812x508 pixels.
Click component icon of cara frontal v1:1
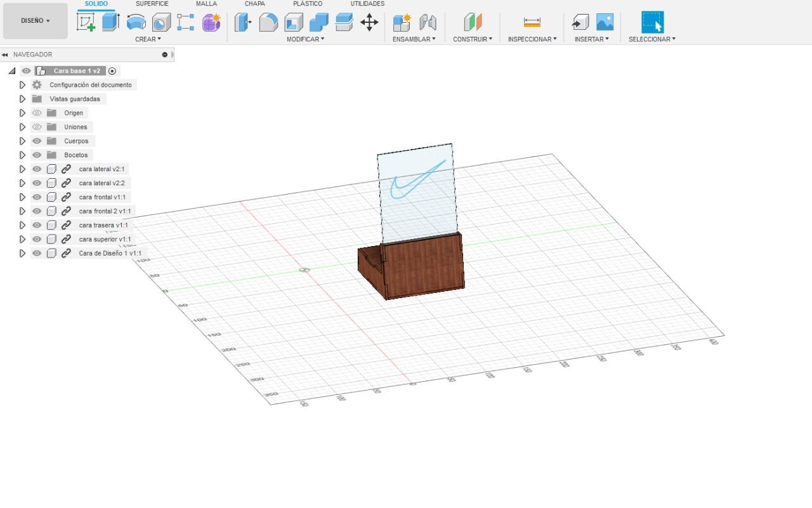pyautogui.click(x=51, y=197)
